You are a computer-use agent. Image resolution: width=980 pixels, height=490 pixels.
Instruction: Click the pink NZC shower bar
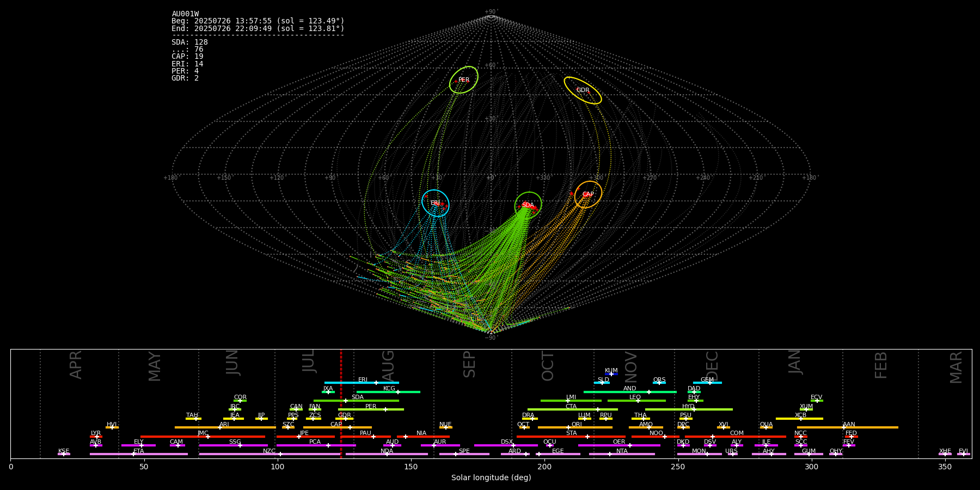click(x=269, y=454)
